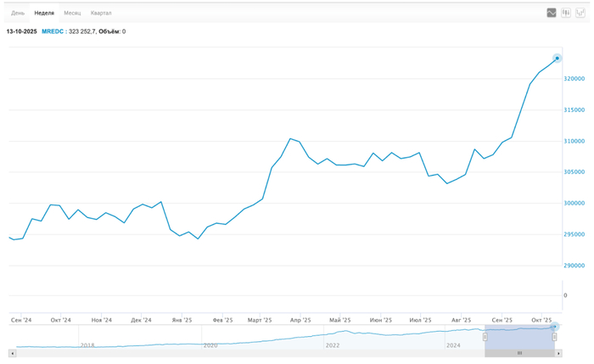Click the left handle of range selector
The image size is (594, 364).
coord(485,337)
